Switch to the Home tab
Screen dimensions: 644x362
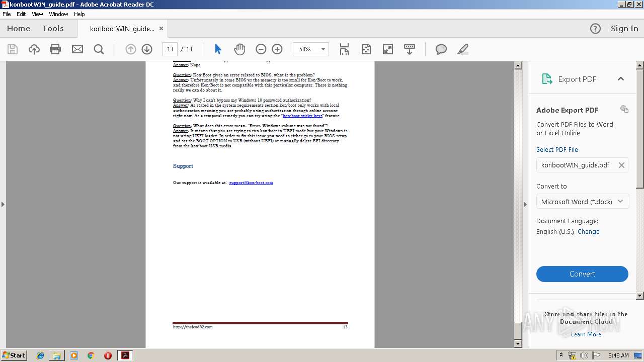click(19, 29)
